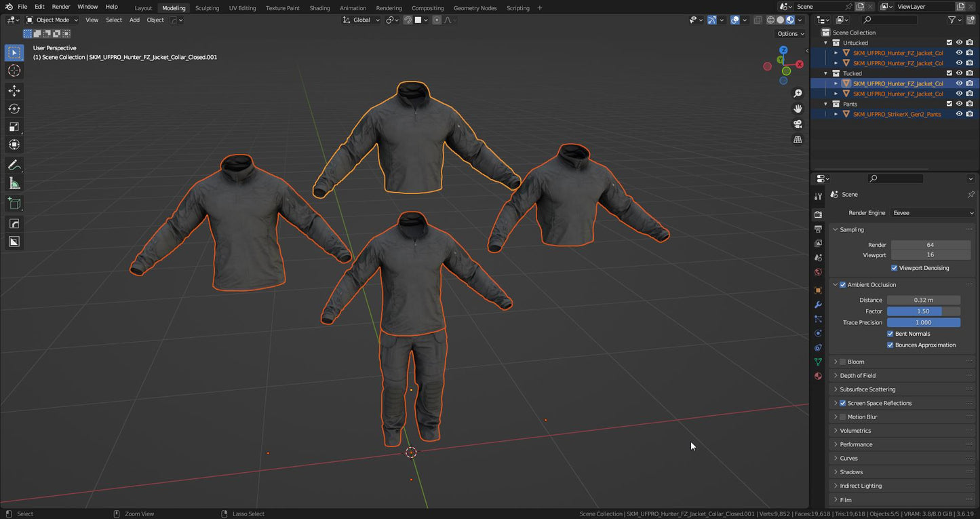
Task: Hide the Pants collection in viewport
Action: coord(959,104)
